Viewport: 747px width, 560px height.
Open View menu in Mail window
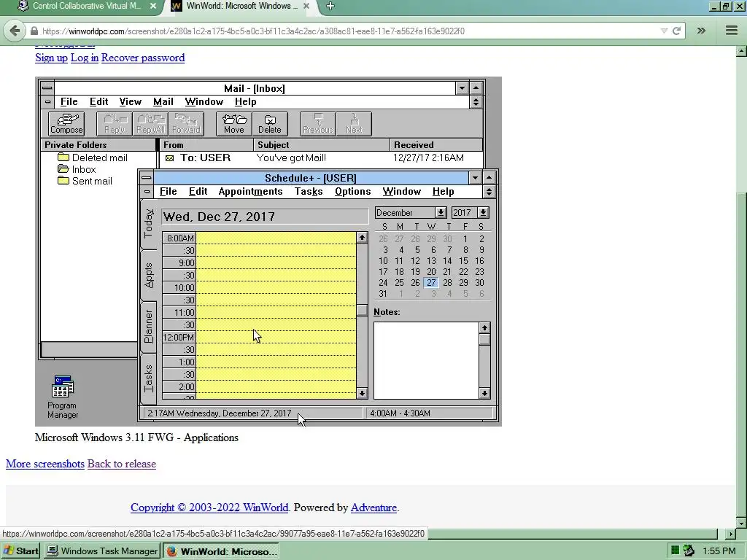tap(130, 101)
